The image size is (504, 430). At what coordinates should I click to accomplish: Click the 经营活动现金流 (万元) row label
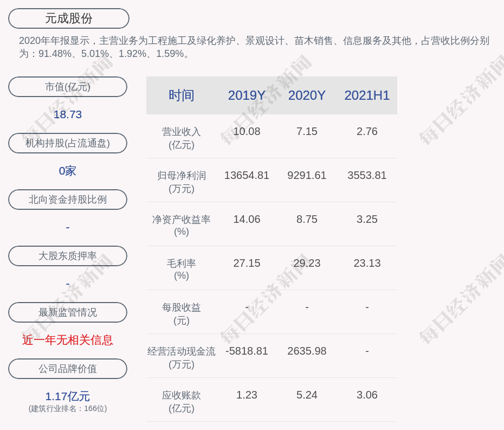[182, 358]
